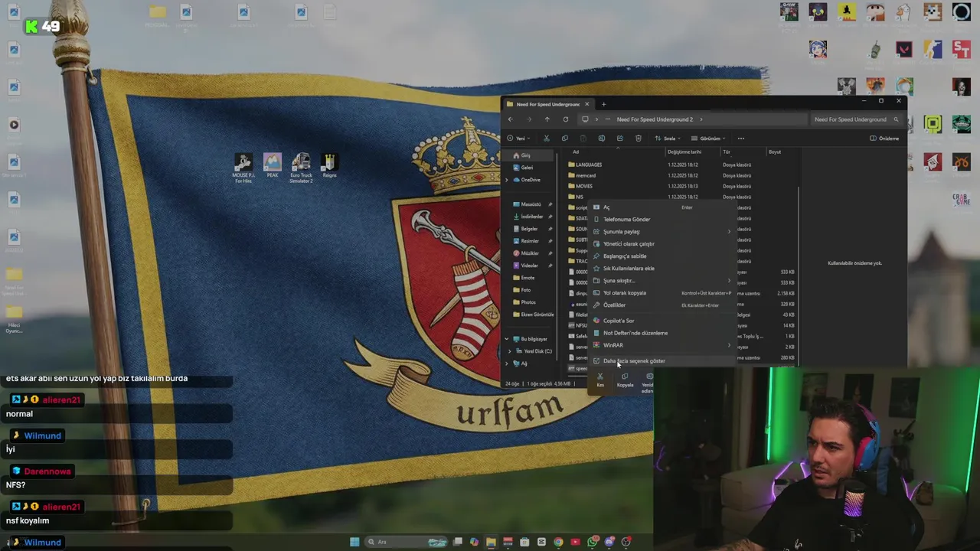Open the Yeni dropdown

point(518,139)
